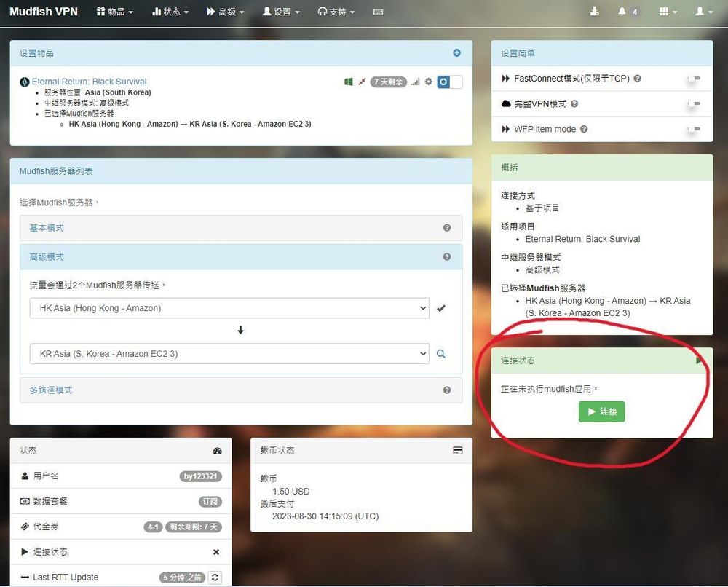Click the checkmark icon beside HK Asia server
Viewport: 728px width, 587px height.
click(441, 307)
